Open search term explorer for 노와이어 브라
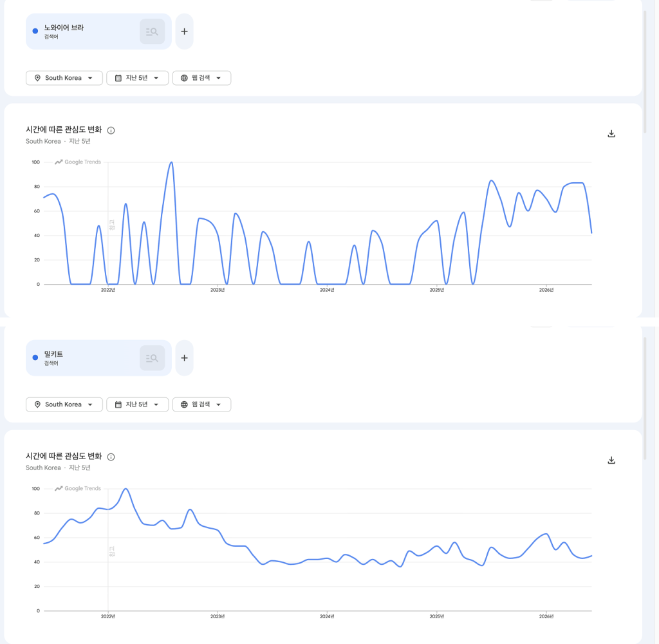The height and width of the screenshot is (644, 659). click(x=152, y=32)
